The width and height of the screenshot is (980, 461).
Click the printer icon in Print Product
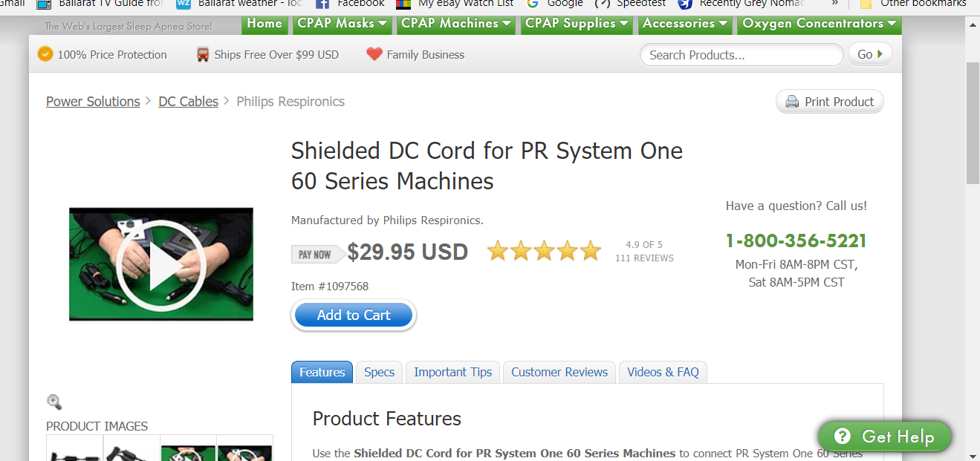(x=792, y=102)
